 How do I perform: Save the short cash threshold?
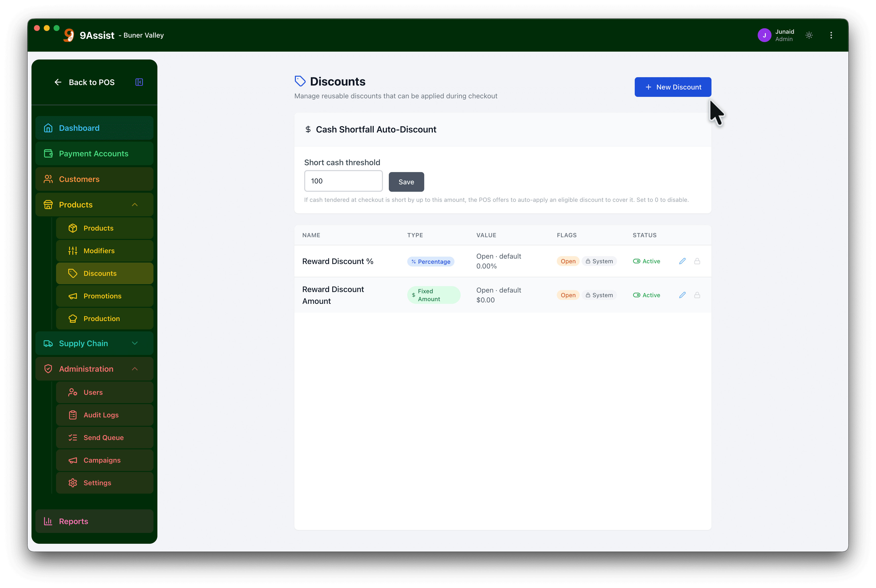(x=406, y=182)
